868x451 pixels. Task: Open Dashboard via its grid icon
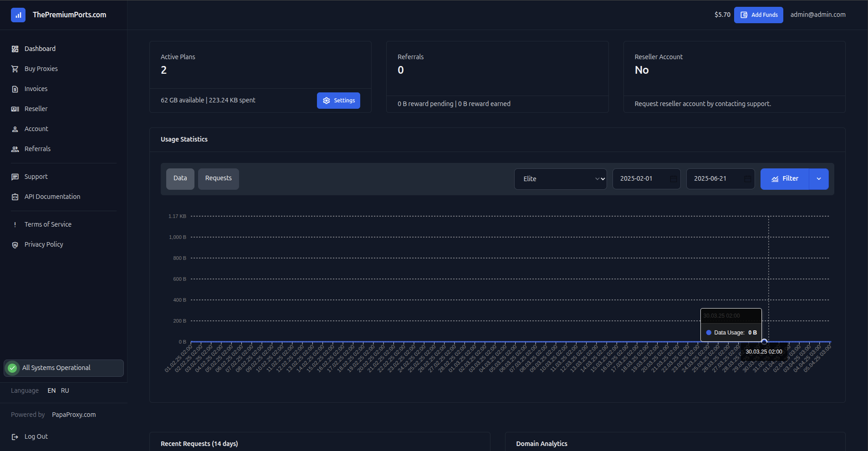tap(15, 49)
